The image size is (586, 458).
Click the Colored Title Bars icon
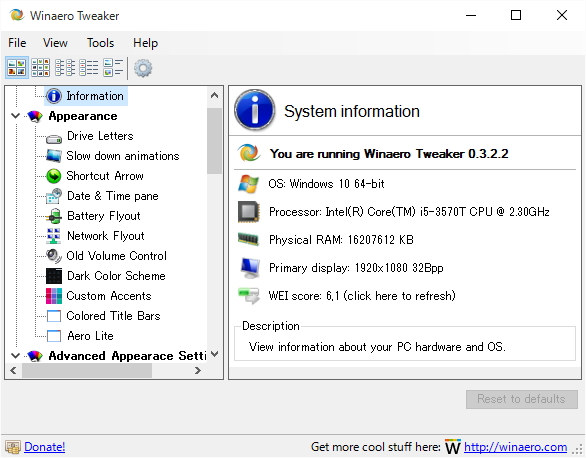tap(54, 316)
